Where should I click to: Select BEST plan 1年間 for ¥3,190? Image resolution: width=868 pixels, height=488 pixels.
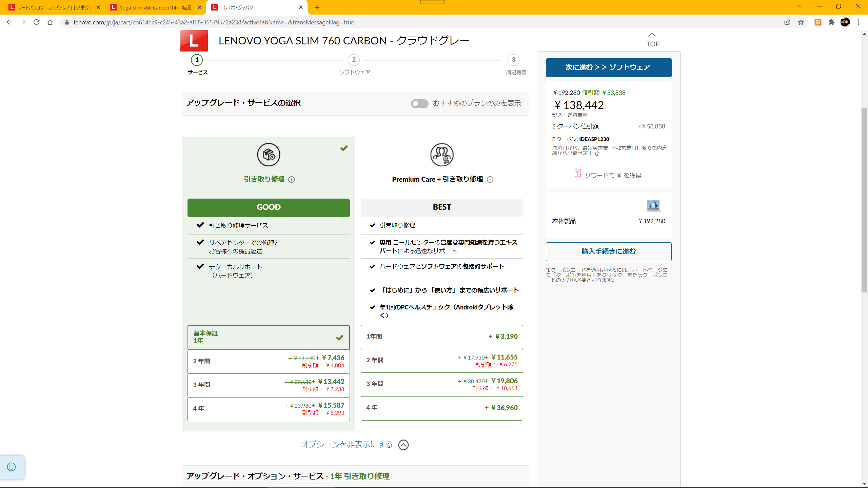(442, 337)
